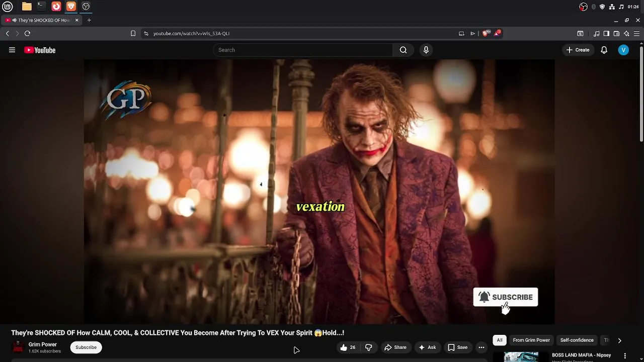The image size is (644, 362).
Task: Select the 'All' filter chip
Action: point(500,340)
